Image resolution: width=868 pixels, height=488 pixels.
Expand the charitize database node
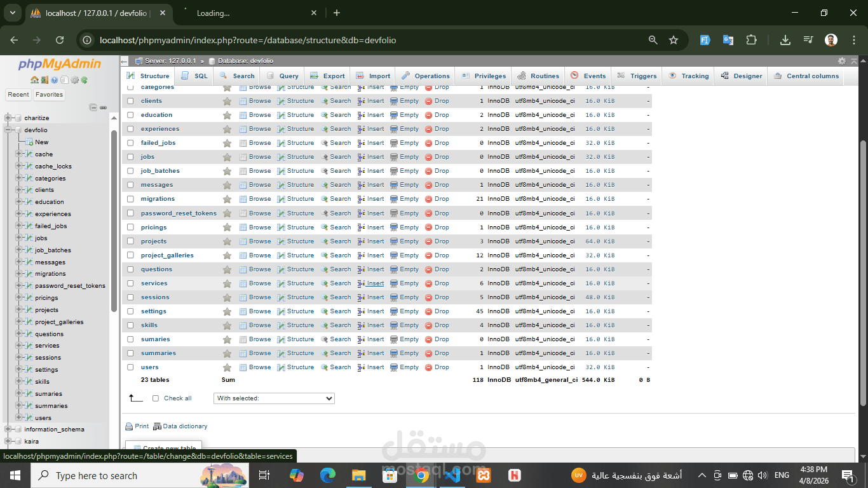tap(8, 118)
